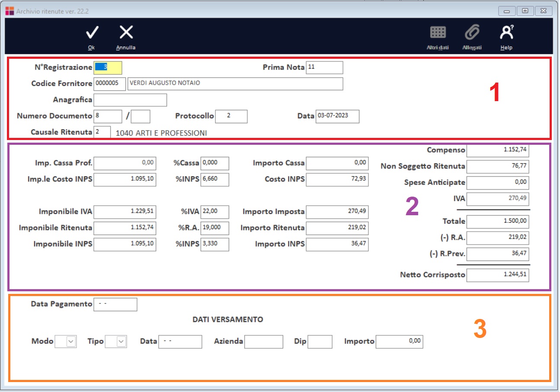Click the Numero Documento field
The width and height of the screenshot is (560, 392).
point(108,116)
